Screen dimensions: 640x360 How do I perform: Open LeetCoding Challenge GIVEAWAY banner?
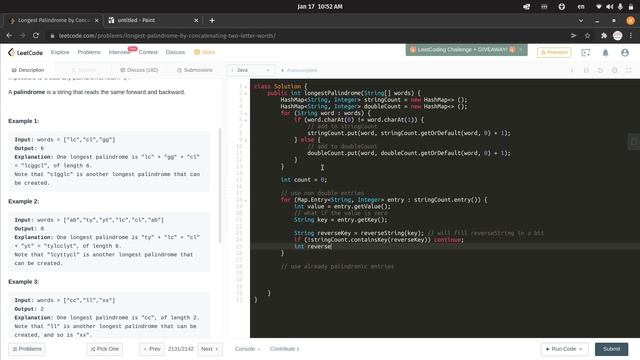coord(462,50)
